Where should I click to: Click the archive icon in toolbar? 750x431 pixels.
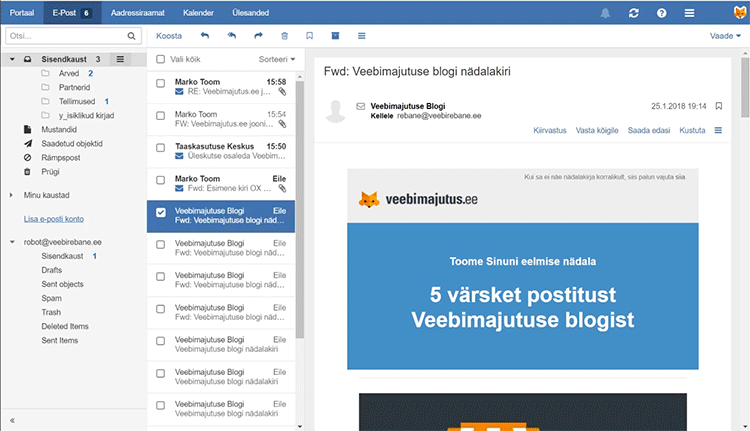click(335, 35)
